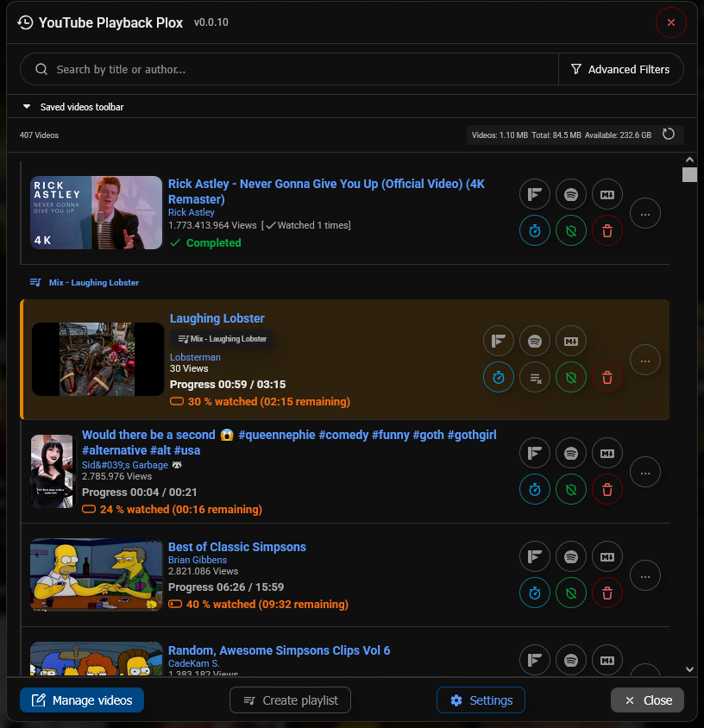Click timer icon on Best of Classic Simpsons
Viewport: 704px width, 728px height.
pyautogui.click(x=535, y=593)
